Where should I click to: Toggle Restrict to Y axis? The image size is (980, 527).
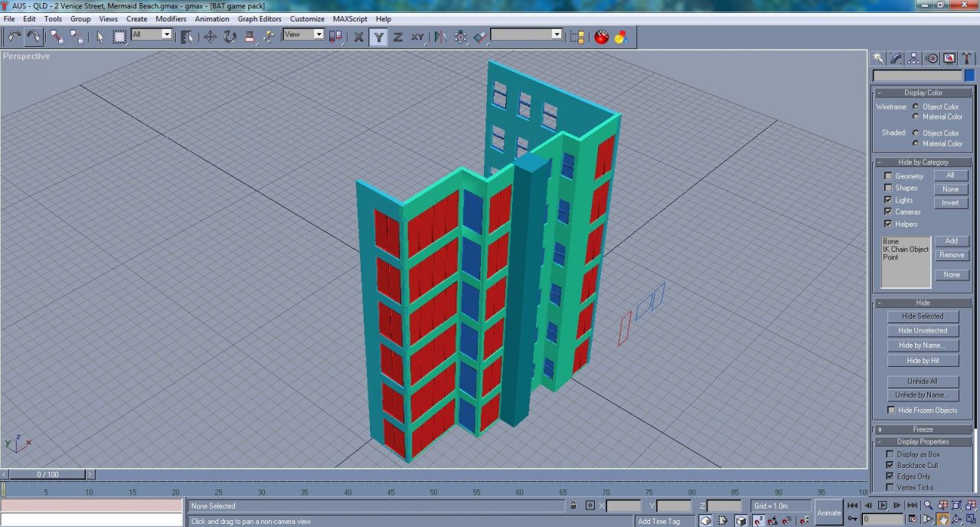(x=378, y=36)
